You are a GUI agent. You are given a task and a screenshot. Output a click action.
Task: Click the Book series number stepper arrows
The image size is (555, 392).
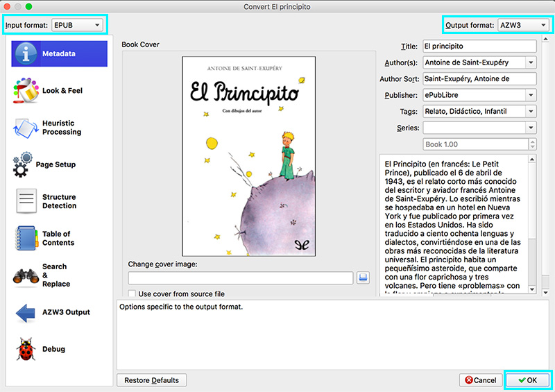click(x=532, y=144)
